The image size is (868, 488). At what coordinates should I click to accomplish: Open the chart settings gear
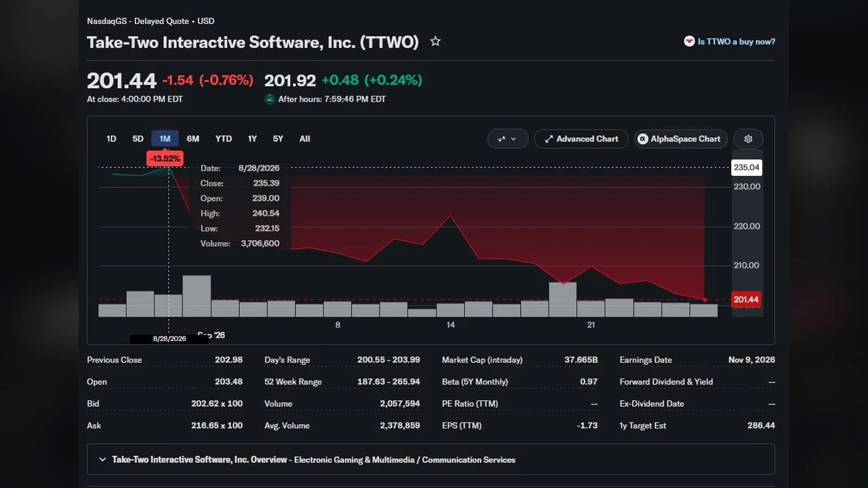[x=748, y=139]
